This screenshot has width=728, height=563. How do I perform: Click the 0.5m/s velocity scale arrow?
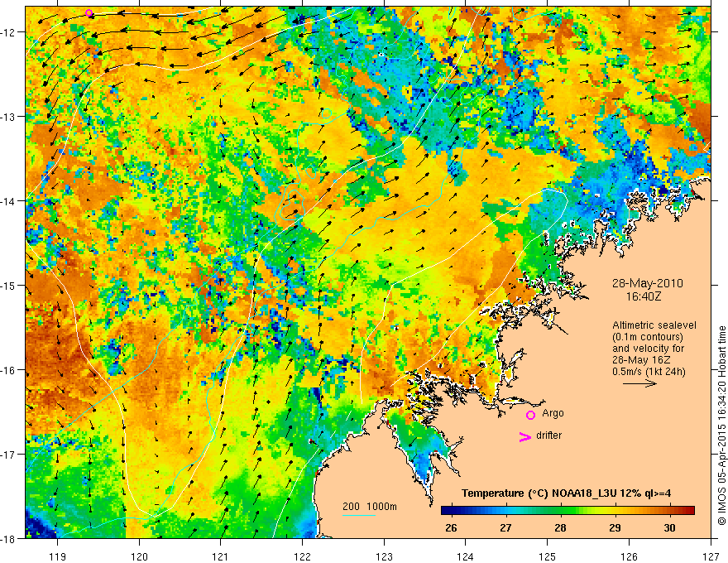639,383
